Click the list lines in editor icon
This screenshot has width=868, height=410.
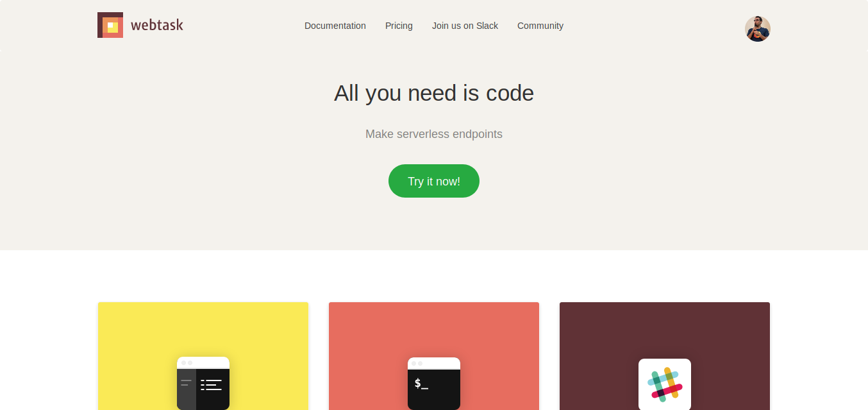211,385
